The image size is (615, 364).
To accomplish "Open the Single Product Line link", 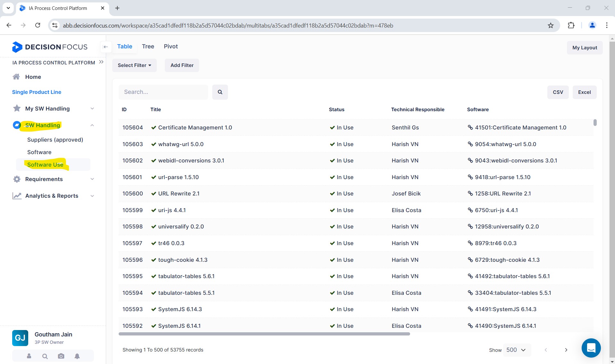I will 37,92.
